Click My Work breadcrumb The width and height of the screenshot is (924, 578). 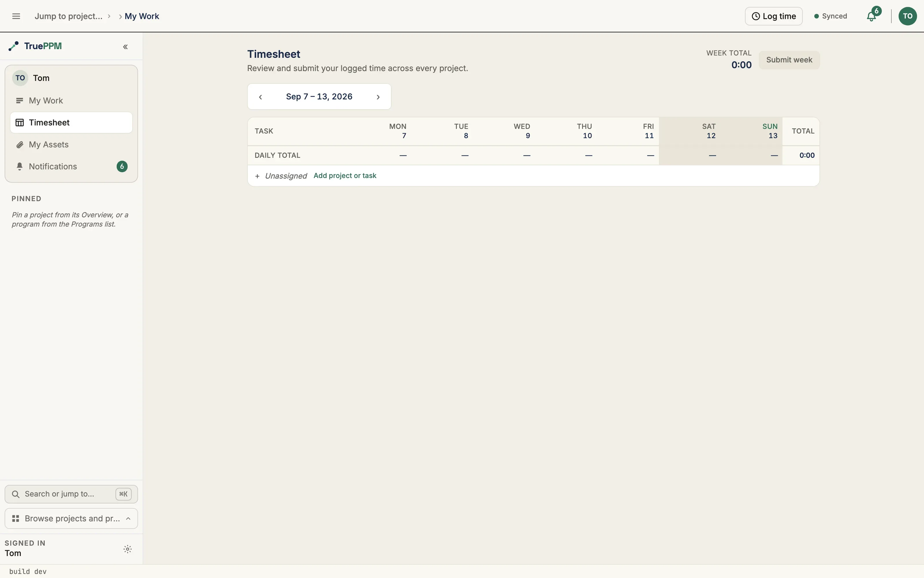tap(142, 16)
